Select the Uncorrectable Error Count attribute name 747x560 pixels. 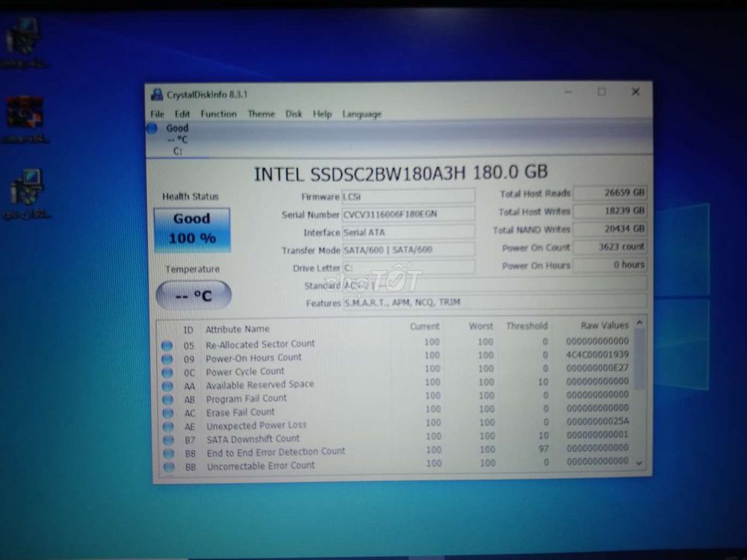tap(261, 466)
